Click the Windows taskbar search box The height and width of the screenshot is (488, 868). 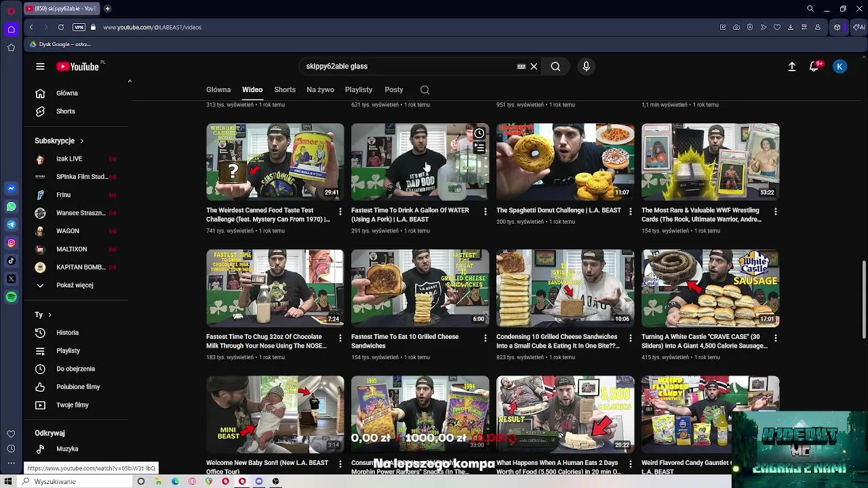point(76,481)
